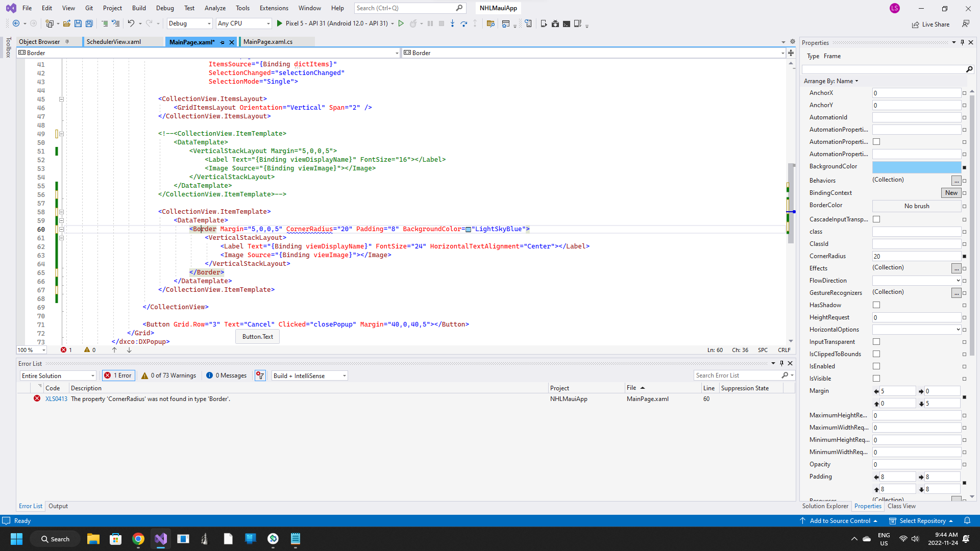Toggle first AutomationProperti checkbox
The image size is (980, 551).
[876, 142]
